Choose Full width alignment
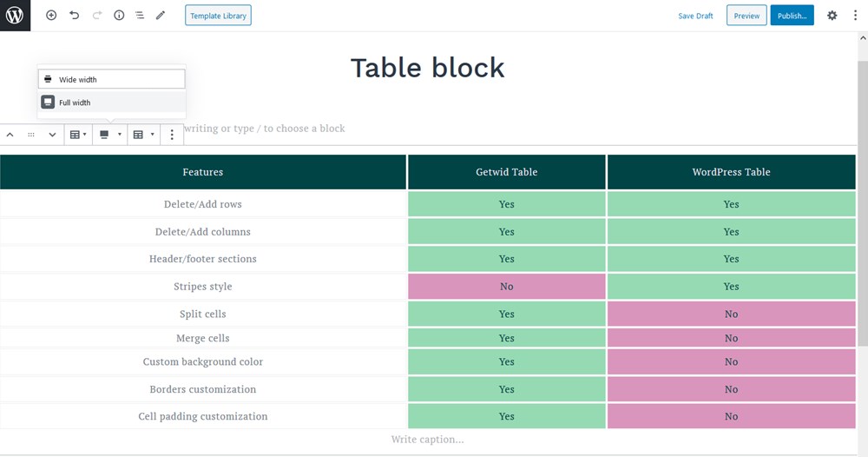 click(111, 103)
